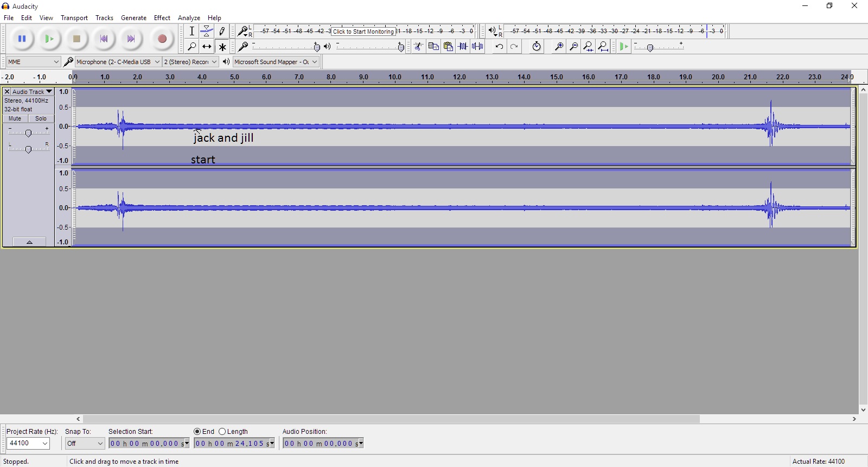Open the Snap To dropdown
Viewport: 868px width, 467px height.
[85, 444]
